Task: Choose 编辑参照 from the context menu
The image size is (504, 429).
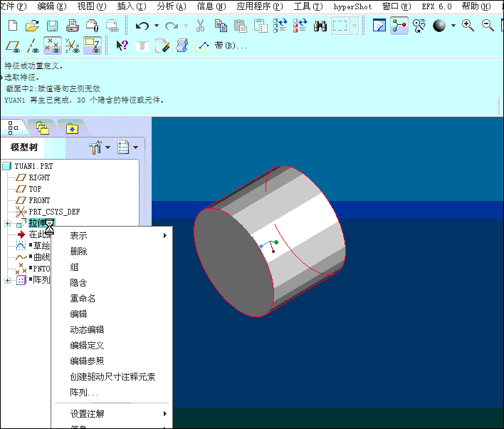Action: tap(112, 361)
